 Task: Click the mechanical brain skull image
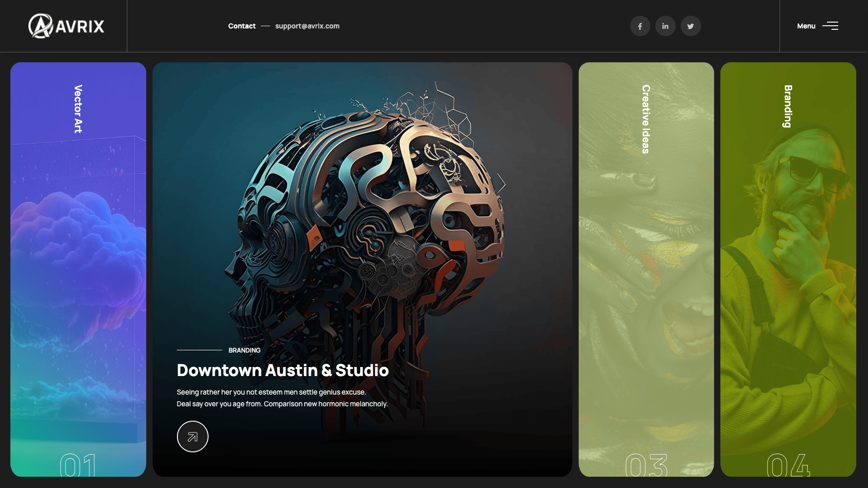point(366,212)
